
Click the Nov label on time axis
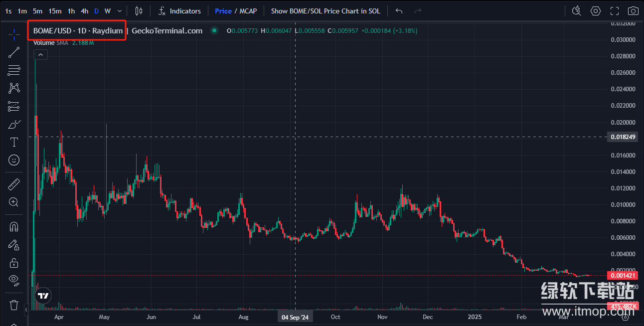pyautogui.click(x=382, y=317)
